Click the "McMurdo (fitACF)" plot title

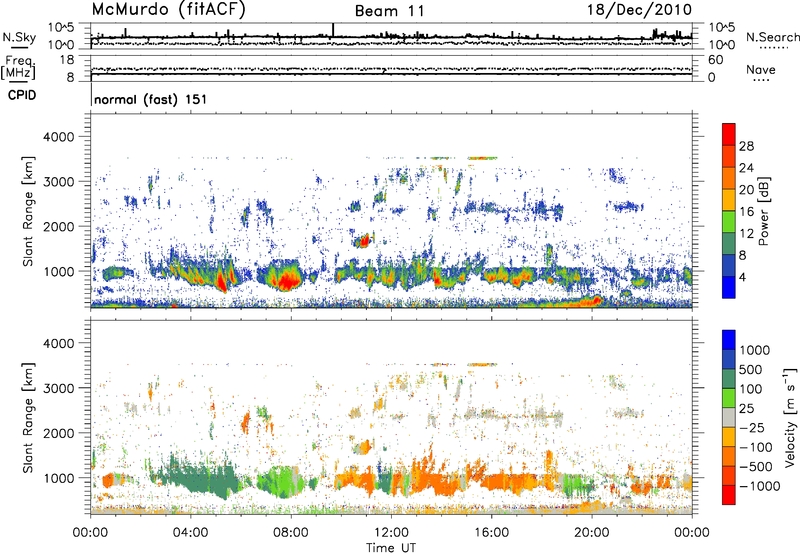pos(168,10)
